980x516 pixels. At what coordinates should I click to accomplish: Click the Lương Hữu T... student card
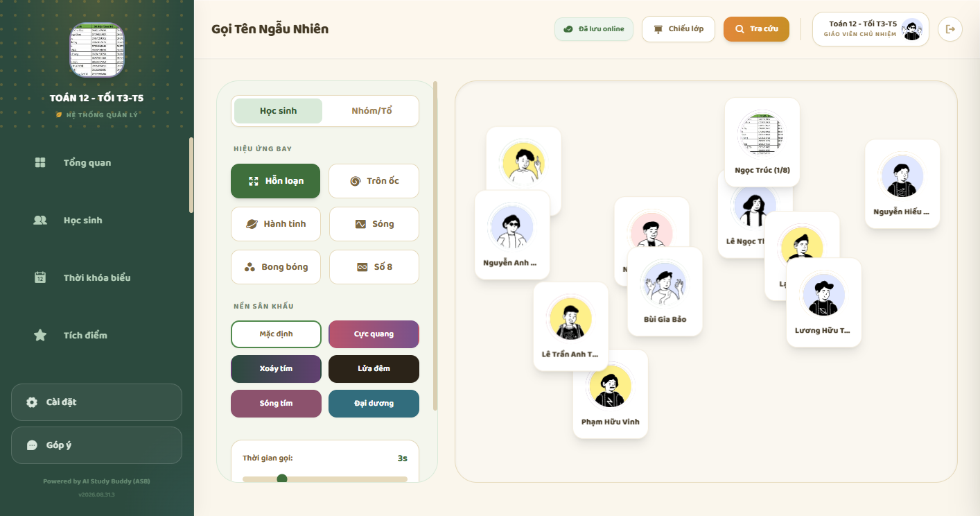coord(824,302)
